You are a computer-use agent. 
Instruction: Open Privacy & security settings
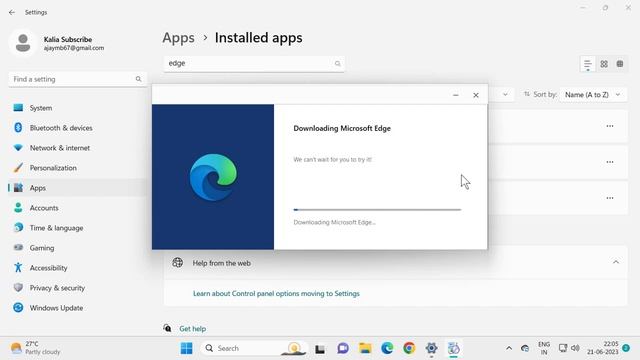coord(78,288)
